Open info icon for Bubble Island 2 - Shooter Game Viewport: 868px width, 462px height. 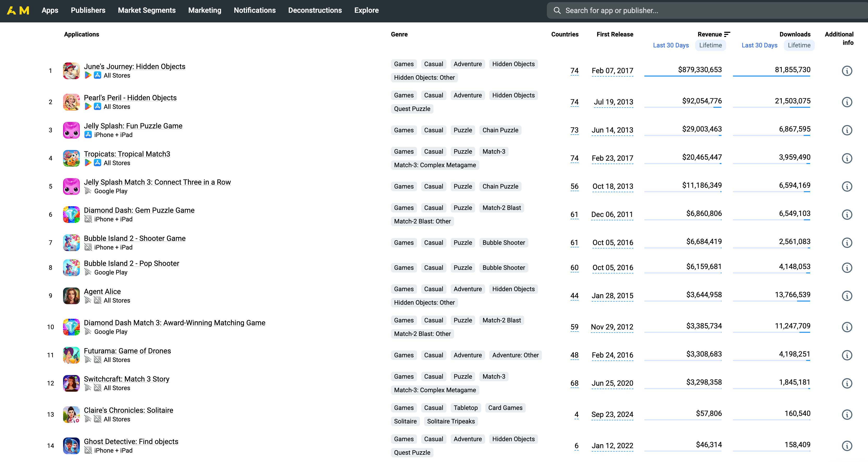pos(847,243)
